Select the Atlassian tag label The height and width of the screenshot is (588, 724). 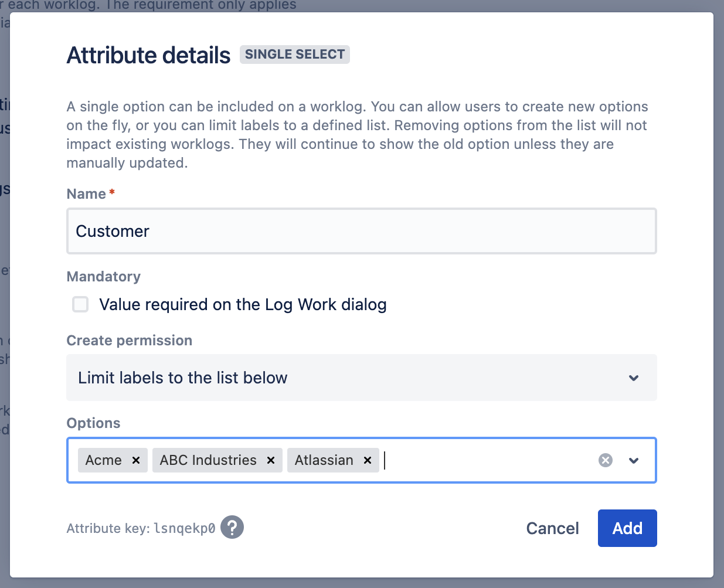point(324,460)
